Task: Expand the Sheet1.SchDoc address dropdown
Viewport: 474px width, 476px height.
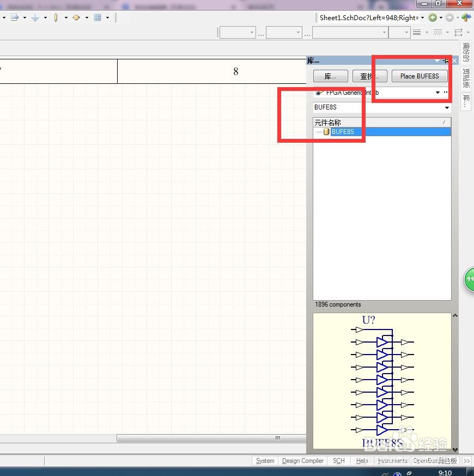Action: pyautogui.click(x=422, y=17)
